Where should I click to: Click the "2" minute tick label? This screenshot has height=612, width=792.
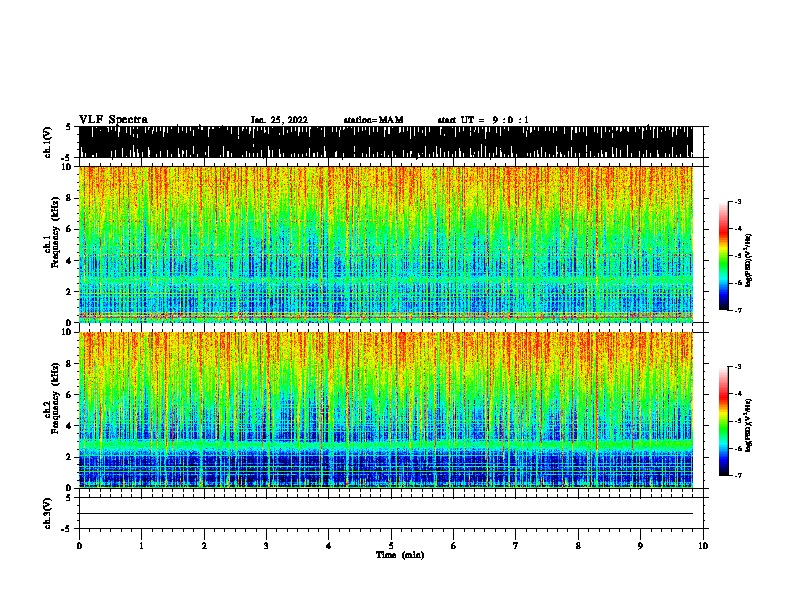(204, 546)
